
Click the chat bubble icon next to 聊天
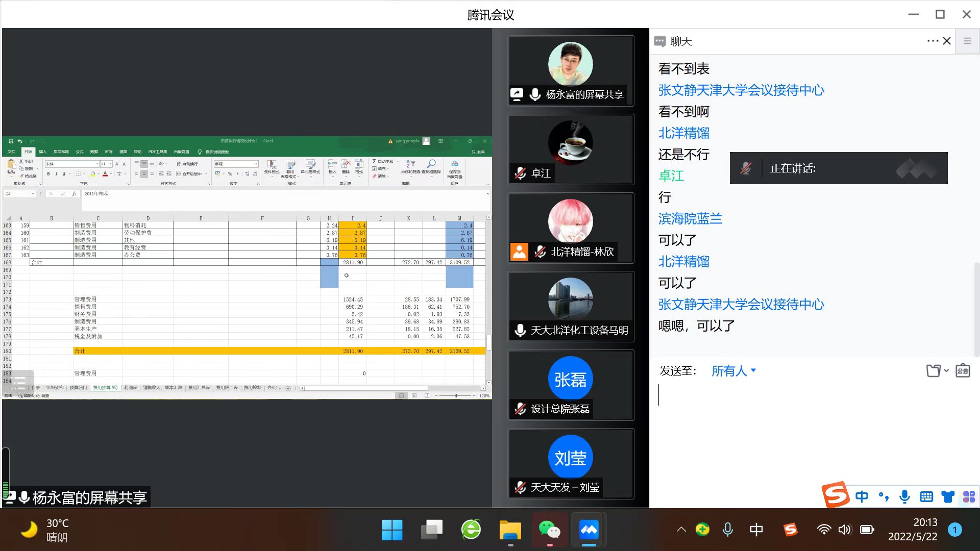pos(659,42)
